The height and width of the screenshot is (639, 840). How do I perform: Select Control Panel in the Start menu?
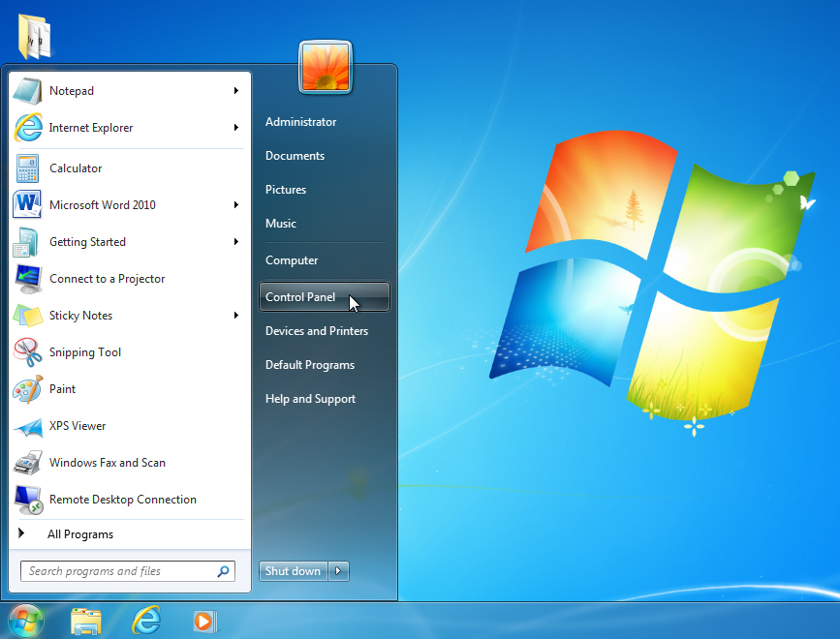(300, 296)
